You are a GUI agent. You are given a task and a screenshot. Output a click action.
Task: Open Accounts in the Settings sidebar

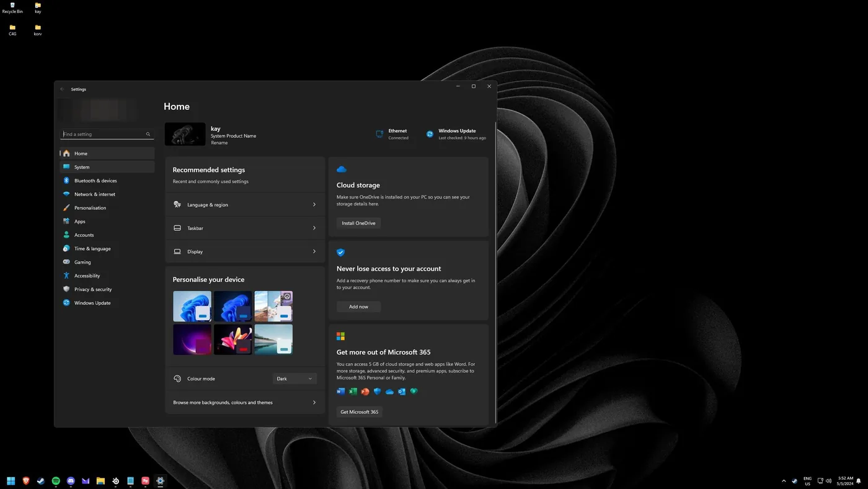tap(107, 235)
